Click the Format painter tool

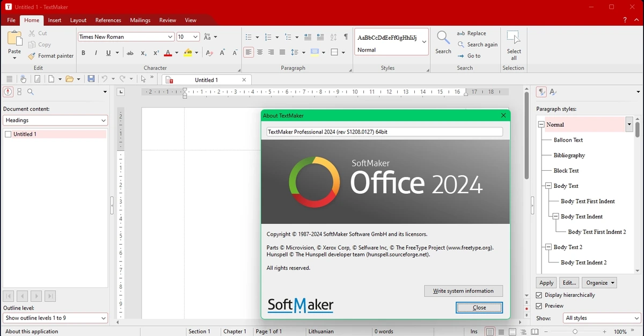pyautogui.click(x=51, y=56)
